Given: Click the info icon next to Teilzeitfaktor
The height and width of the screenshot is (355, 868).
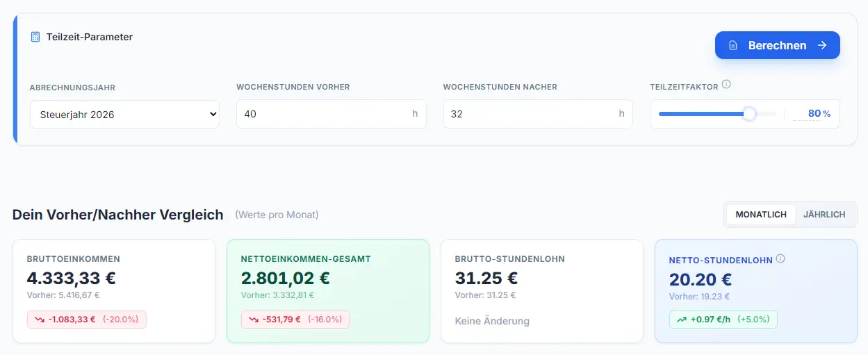Looking at the screenshot, I should point(726,85).
